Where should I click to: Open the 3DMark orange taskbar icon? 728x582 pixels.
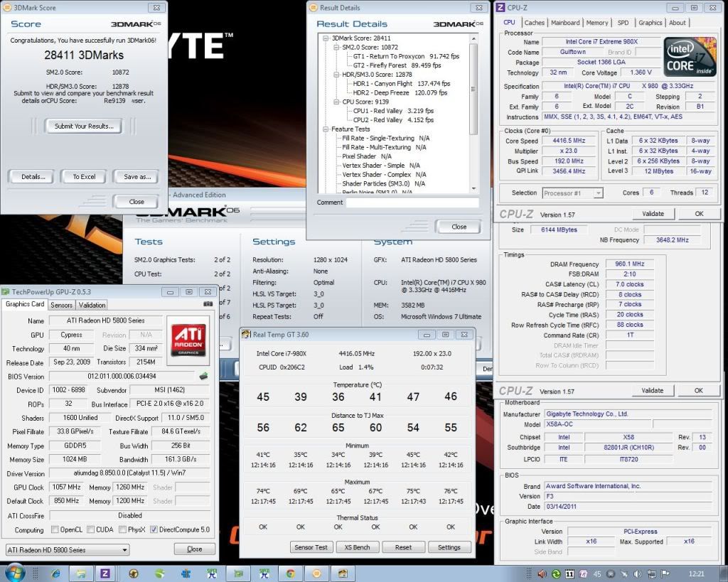[316, 573]
